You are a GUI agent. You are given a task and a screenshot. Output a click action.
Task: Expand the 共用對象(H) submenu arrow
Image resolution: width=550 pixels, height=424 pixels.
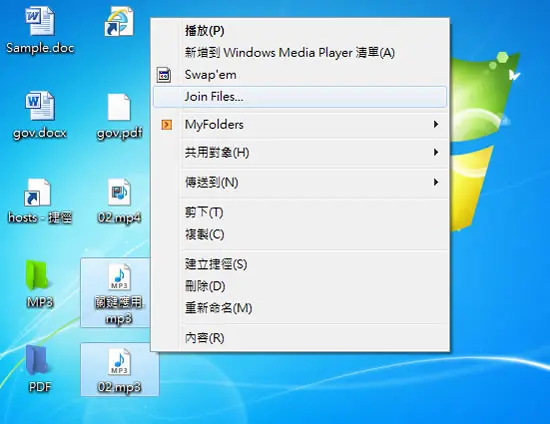(x=436, y=152)
